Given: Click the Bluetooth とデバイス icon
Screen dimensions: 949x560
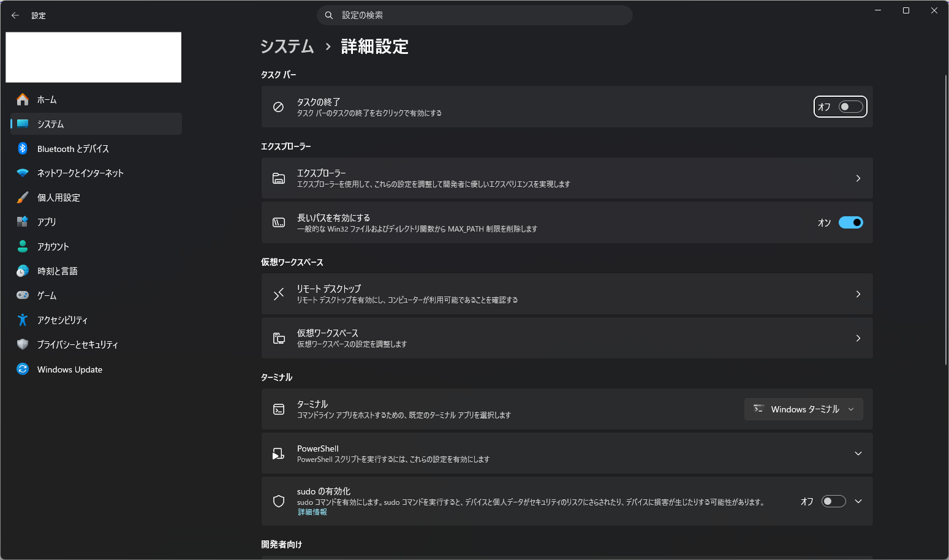Looking at the screenshot, I should 23,148.
